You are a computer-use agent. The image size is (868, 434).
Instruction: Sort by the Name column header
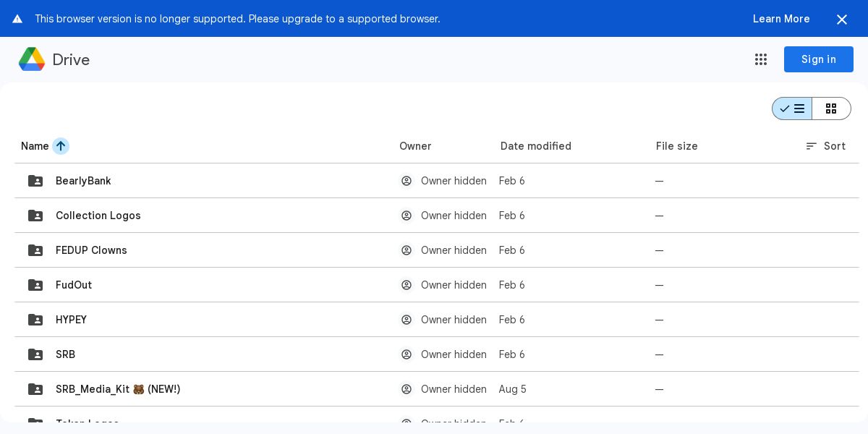click(35, 146)
